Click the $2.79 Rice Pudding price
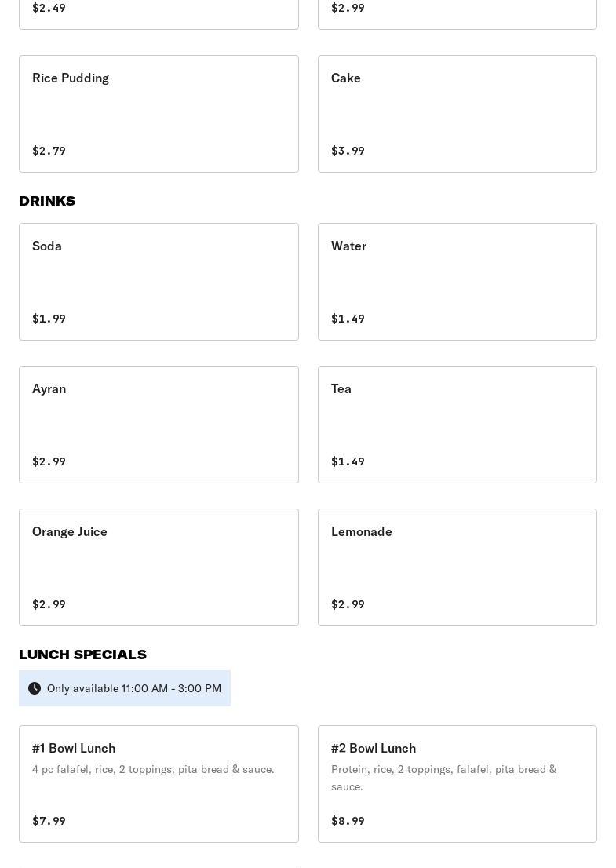Viewport: 616px width, 868px height. coord(49,151)
